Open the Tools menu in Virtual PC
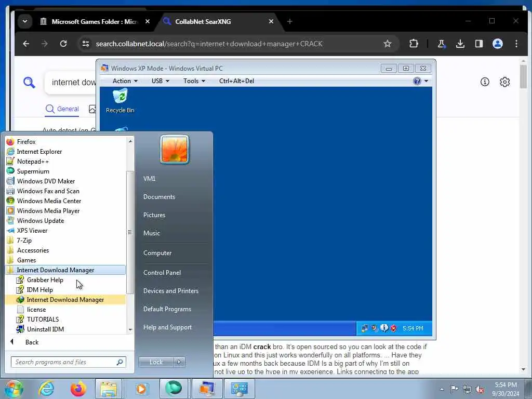 point(194,81)
